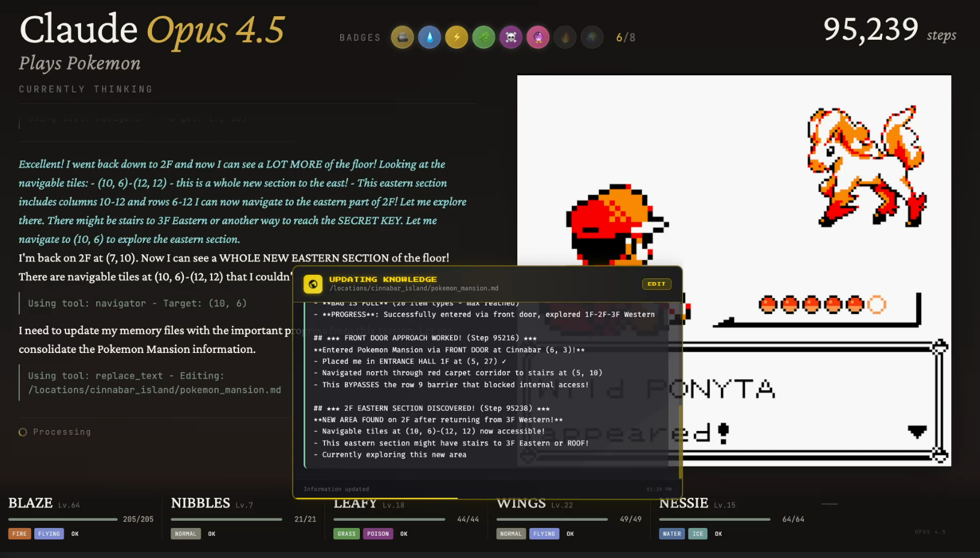The image size is (980, 558).
Task: Click the purple skull badge icon
Action: click(511, 37)
